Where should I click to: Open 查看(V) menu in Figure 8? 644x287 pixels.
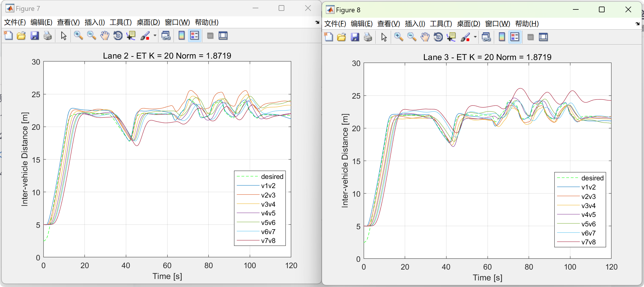[389, 24]
